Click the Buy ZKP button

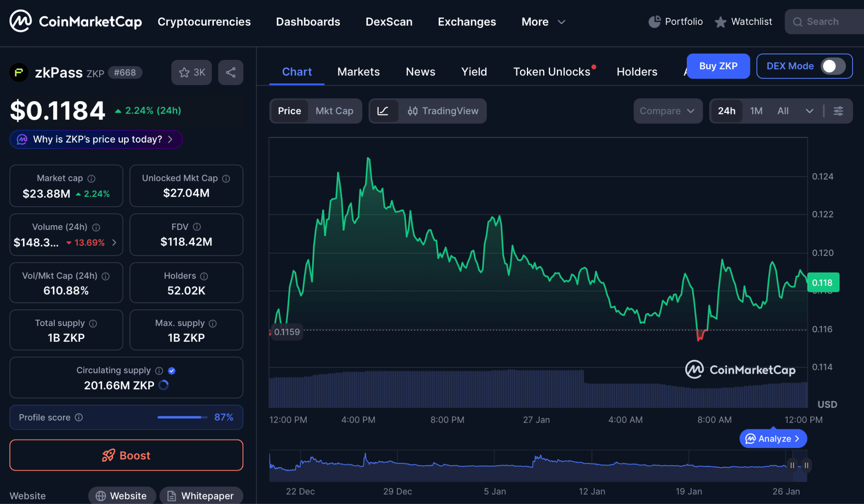[x=718, y=66]
